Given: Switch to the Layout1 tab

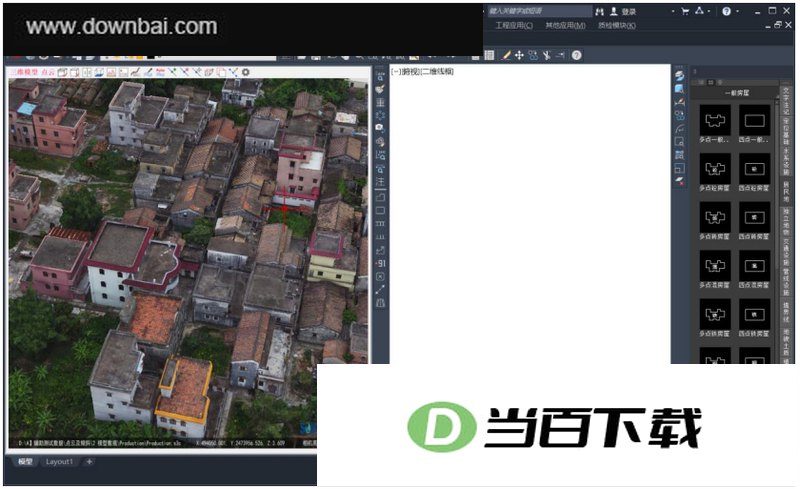Looking at the screenshot, I should pyautogui.click(x=59, y=461).
